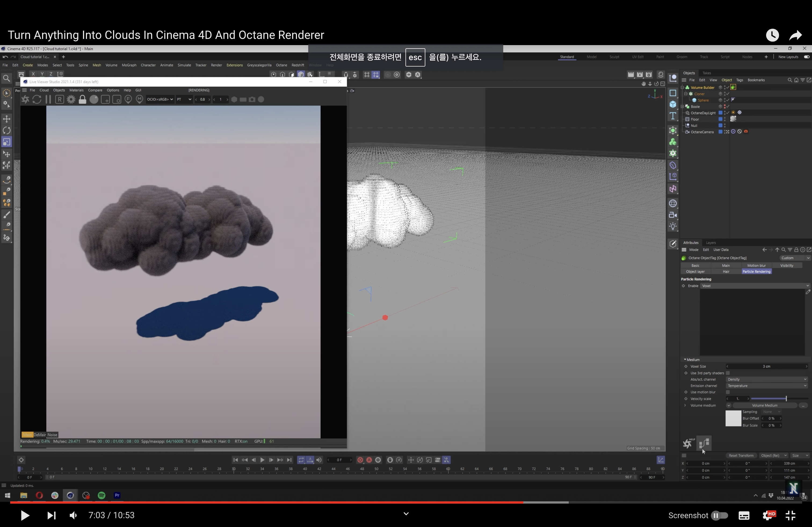Click the Windows Start button
This screenshot has width=812, height=527.
tap(8, 495)
